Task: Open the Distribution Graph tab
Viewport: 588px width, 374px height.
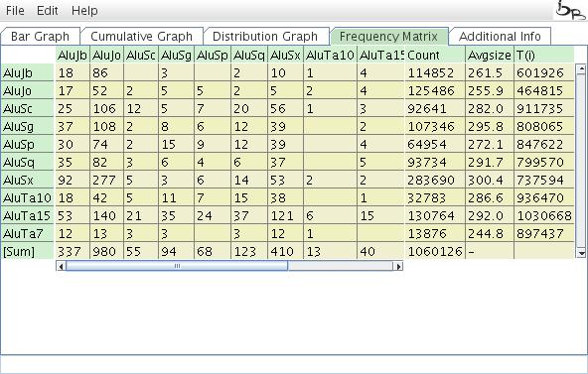Action: [x=265, y=37]
